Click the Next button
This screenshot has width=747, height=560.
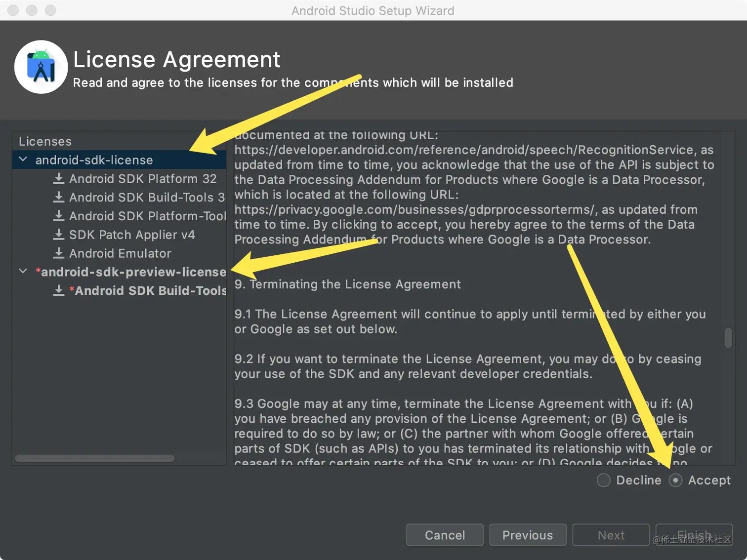(x=611, y=535)
